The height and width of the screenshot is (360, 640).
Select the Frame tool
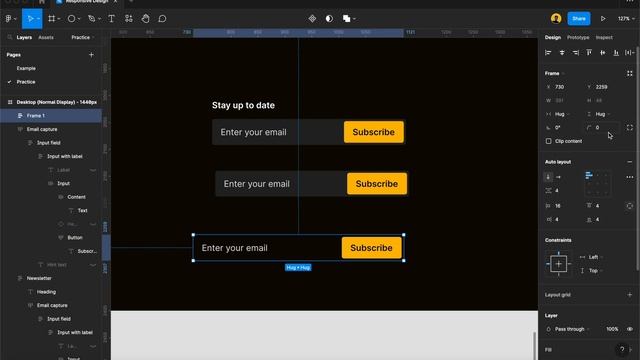[51, 19]
